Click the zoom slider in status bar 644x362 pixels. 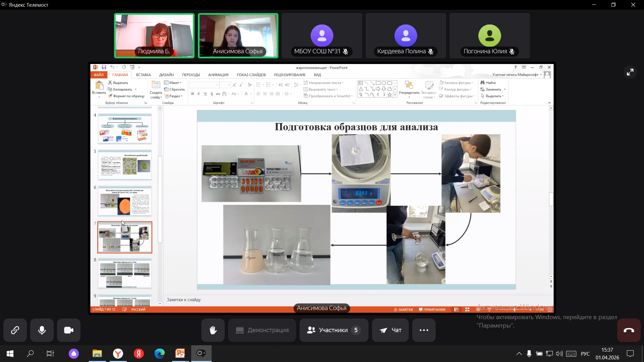click(514, 310)
